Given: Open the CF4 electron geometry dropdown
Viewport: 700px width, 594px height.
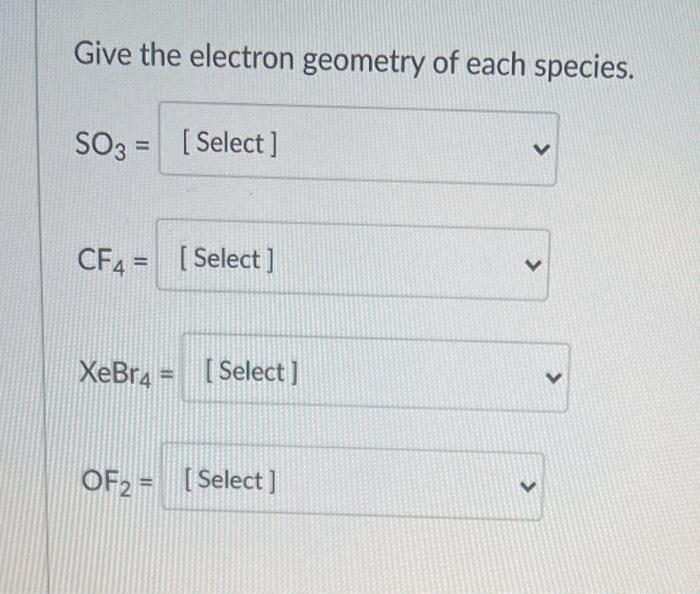Looking at the screenshot, I should 352,260.
